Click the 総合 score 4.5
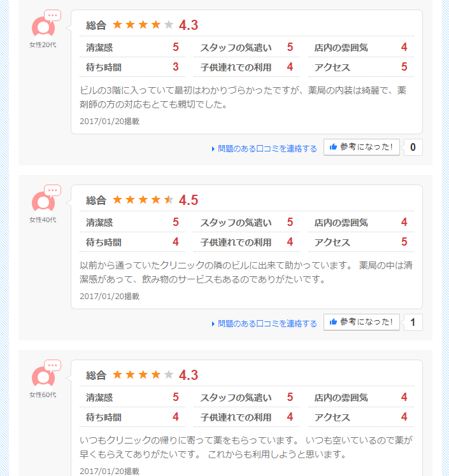Viewport: 449px width, 476px height. pyautogui.click(x=189, y=200)
